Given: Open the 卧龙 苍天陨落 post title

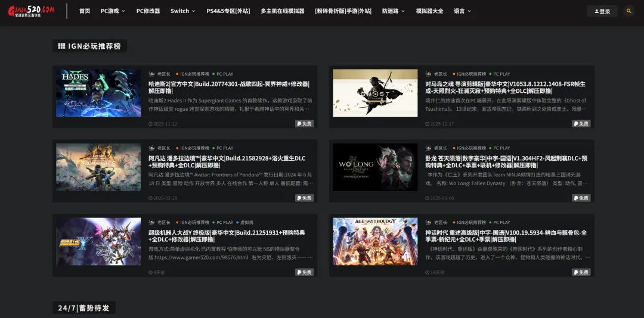Looking at the screenshot, I should (506, 161).
